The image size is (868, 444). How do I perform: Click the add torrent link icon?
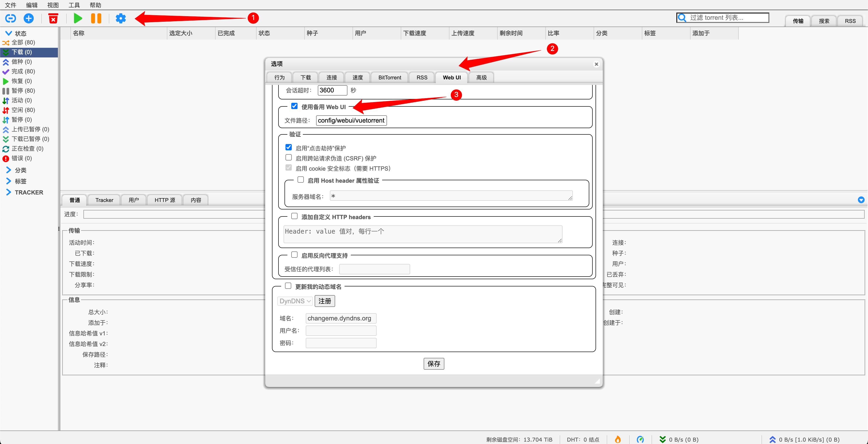tap(10, 18)
